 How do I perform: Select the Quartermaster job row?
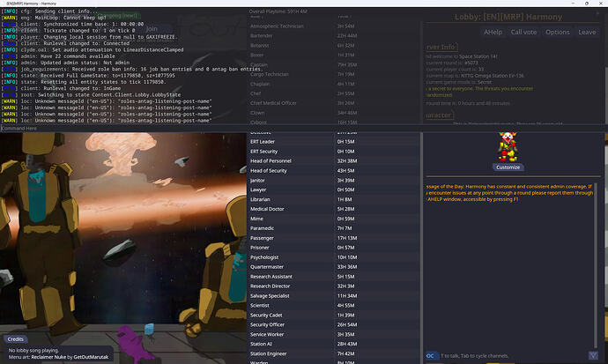(333, 267)
